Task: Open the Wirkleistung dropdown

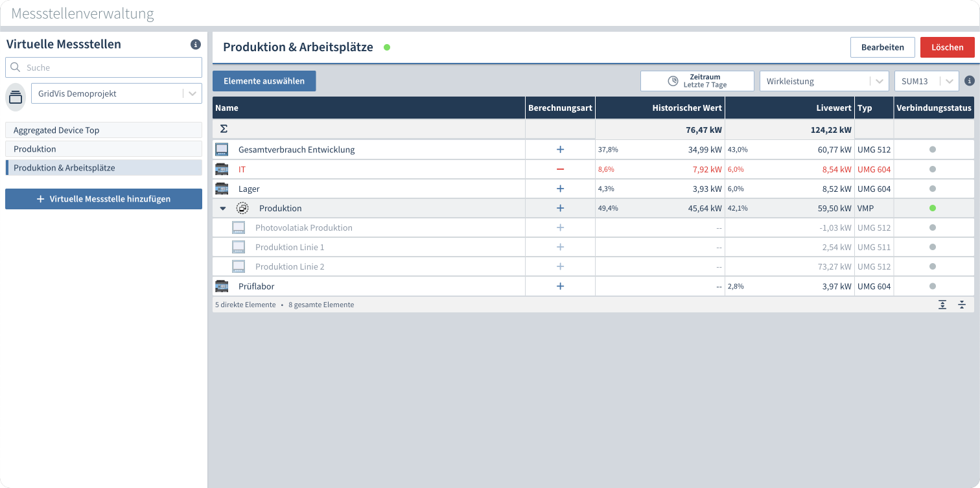Action: tap(823, 81)
